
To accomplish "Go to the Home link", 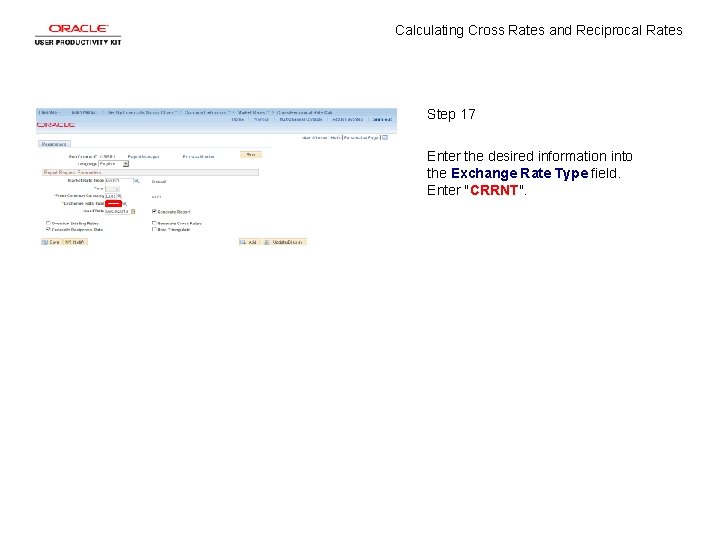I will (x=237, y=119).
